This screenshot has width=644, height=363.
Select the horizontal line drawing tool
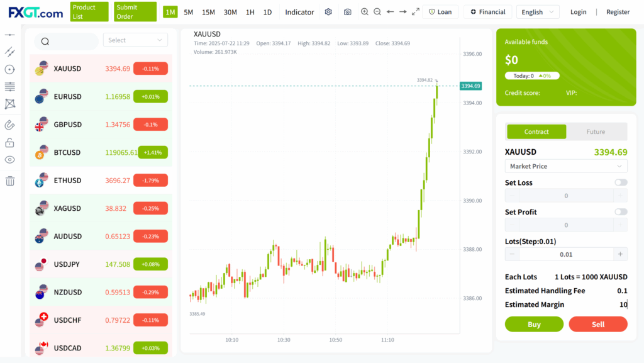[x=9, y=35]
